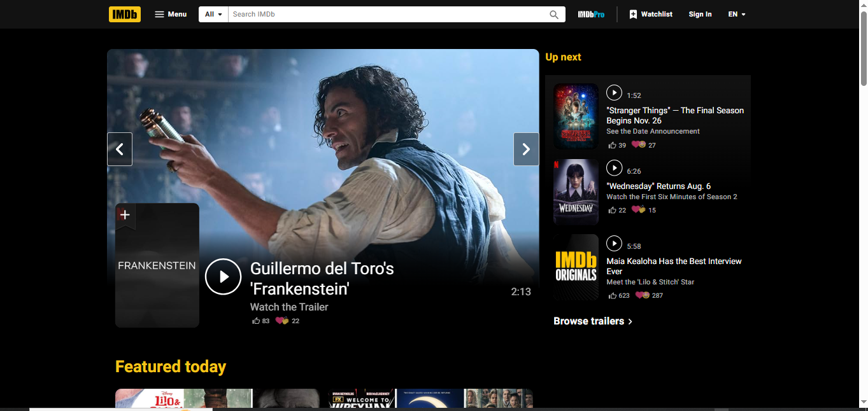Open the IMDb home logo
The image size is (868, 411).
click(125, 14)
